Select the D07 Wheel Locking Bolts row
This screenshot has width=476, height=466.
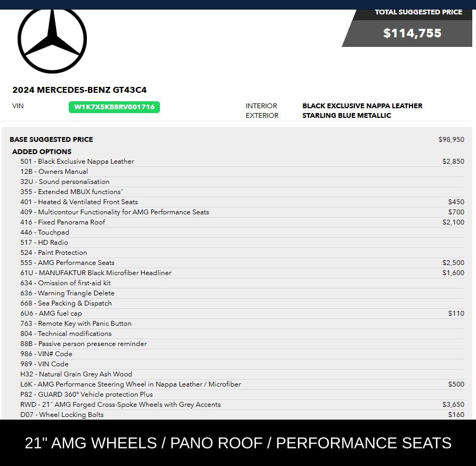[242, 415]
